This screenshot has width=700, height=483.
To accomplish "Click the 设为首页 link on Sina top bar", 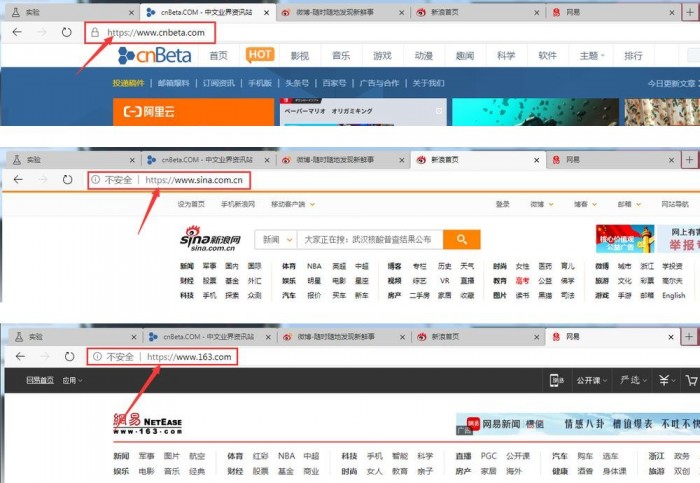I will point(191,204).
